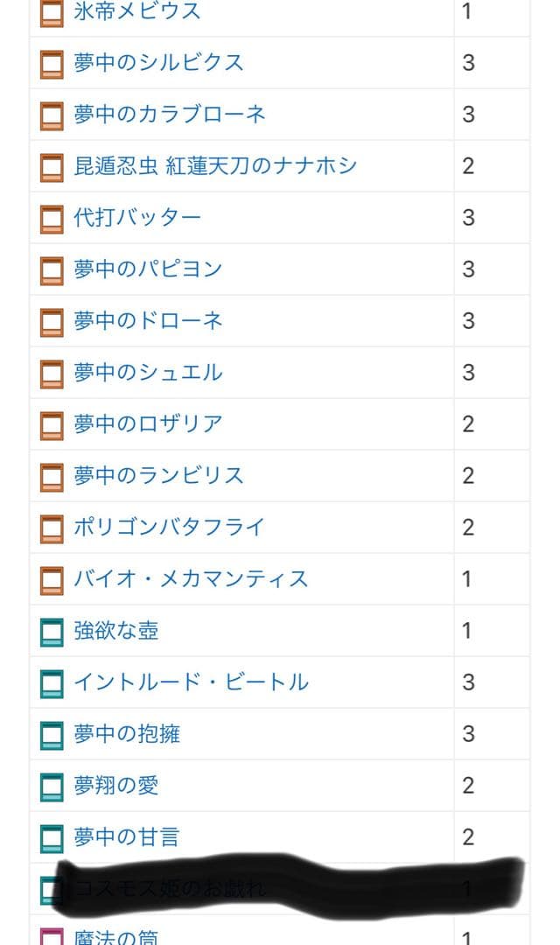
Task: Click the spell card icon beside 夢翔の愛
Action: [x=52, y=787]
